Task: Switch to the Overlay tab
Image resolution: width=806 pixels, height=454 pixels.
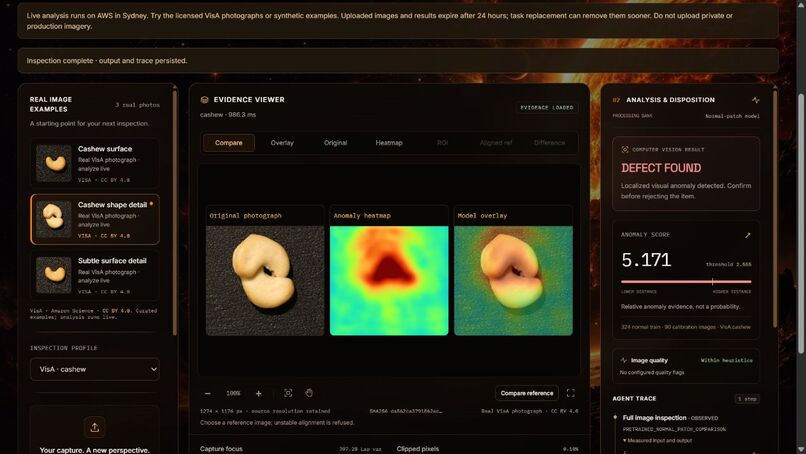Action: (x=282, y=143)
